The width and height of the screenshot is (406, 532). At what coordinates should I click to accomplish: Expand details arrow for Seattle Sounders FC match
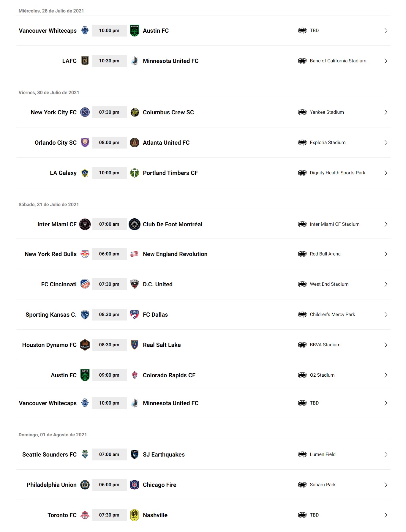[x=386, y=454]
